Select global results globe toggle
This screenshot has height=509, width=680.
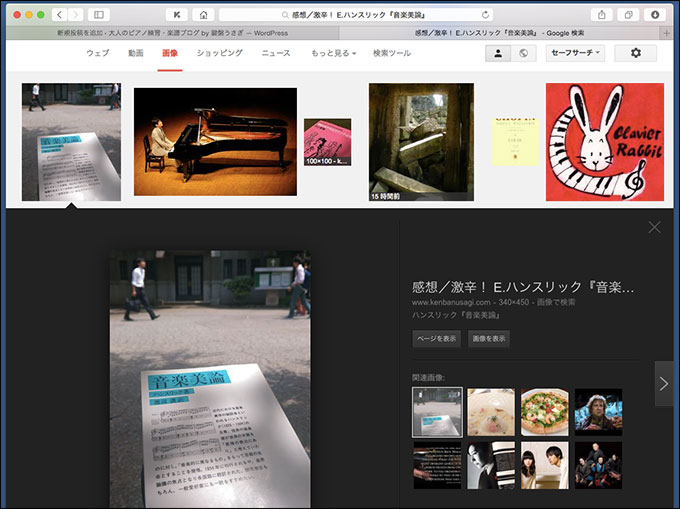coord(523,53)
